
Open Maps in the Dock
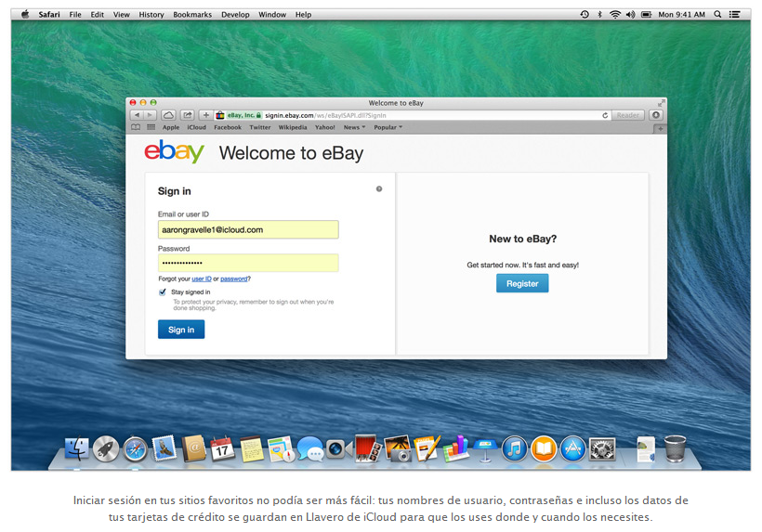click(281, 449)
